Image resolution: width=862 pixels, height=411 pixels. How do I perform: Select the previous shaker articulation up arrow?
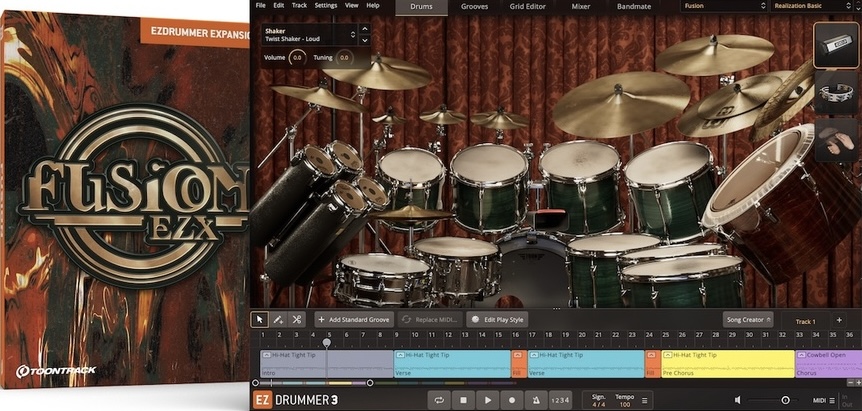pyautogui.click(x=364, y=29)
